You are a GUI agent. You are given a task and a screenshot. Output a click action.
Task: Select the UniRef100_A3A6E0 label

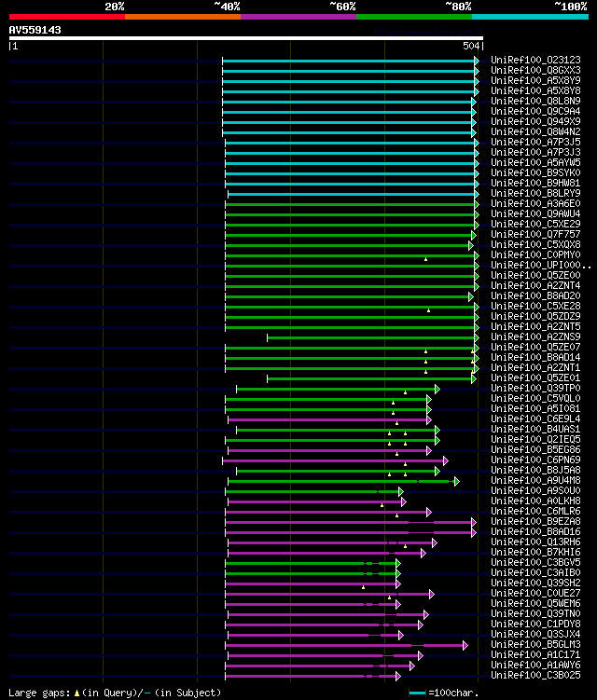point(535,204)
